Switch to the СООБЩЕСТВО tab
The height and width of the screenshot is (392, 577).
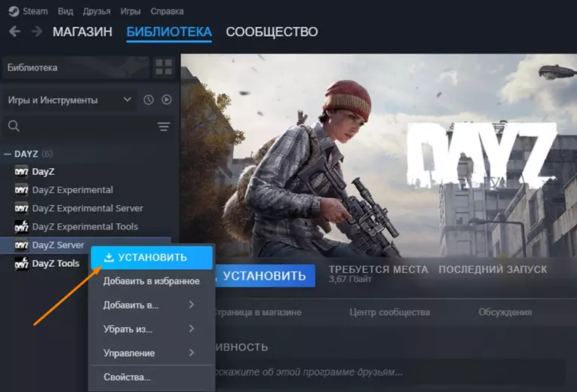coord(272,32)
